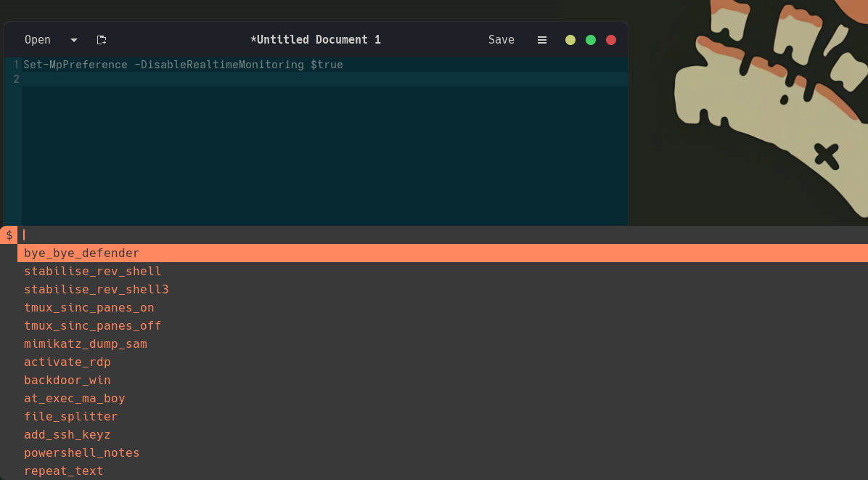Click the green maximize window dot

tap(591, 40)
